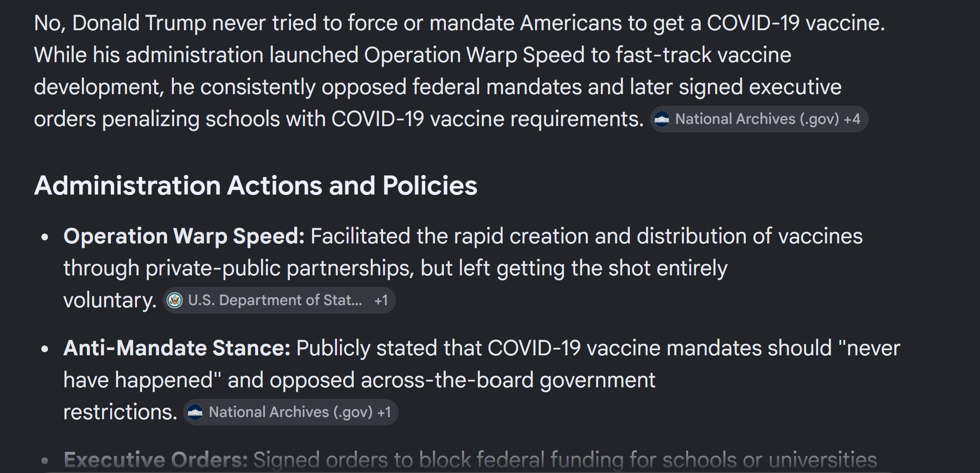Select the Administration Actions and Policies heading
Viewport: 980px width, 473px height.
click(x=256, y=185)
